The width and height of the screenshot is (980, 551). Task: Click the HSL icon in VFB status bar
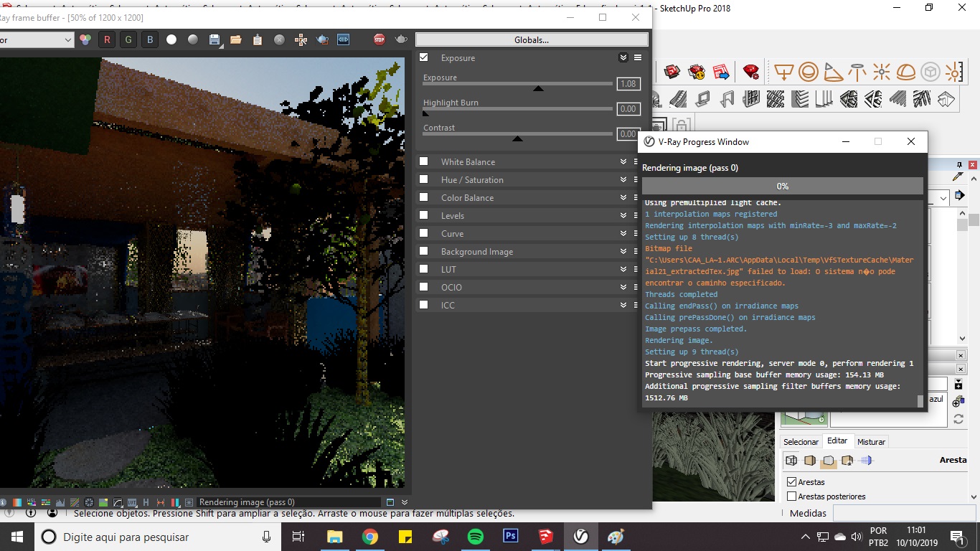pos(31,502)
